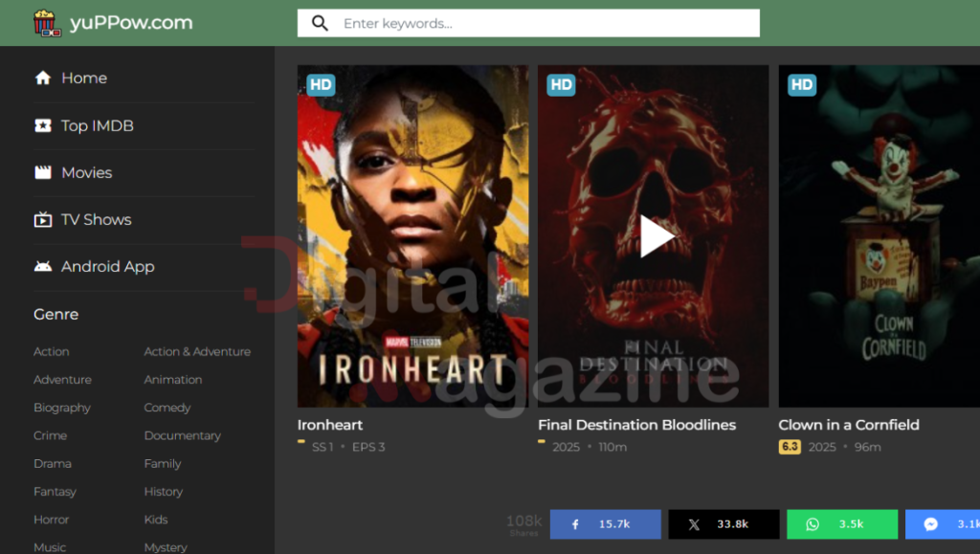Click the Home house icon in sidebar
Viewport: 980px width, 554px height.
(42, 78)
